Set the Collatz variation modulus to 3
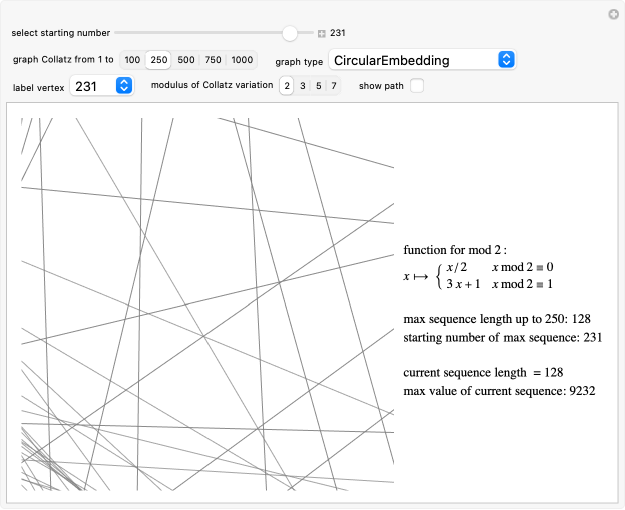 tap(303, 86)
